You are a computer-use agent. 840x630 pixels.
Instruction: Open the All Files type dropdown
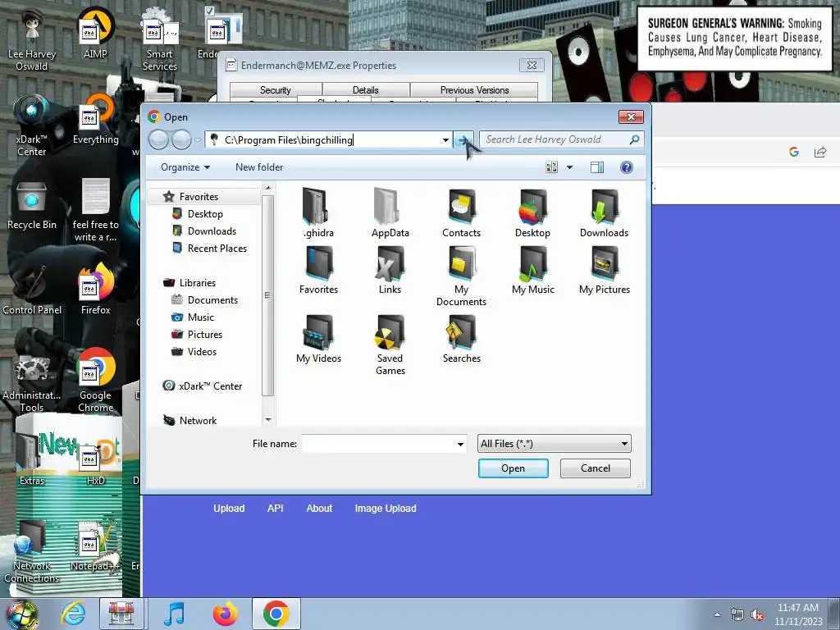point(554,444)
